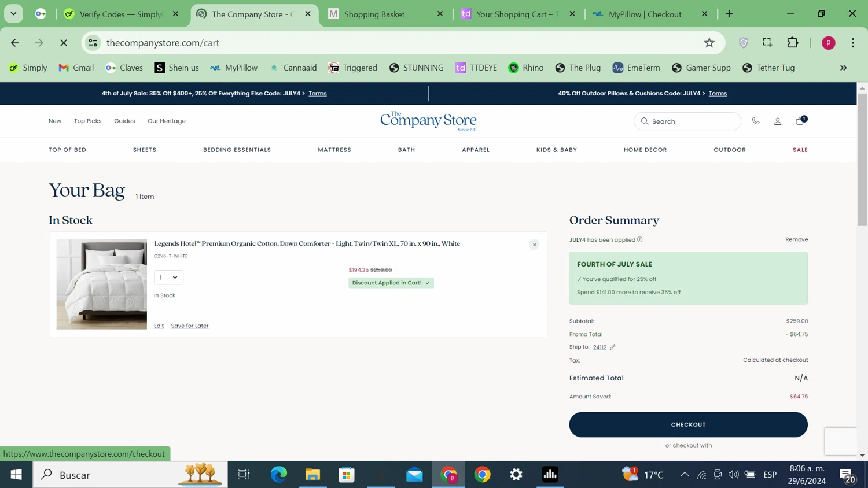Show more bookmarks with the chevron
Image resolution: width=868 pixels, height=488 pixels.
click(843, 68)
